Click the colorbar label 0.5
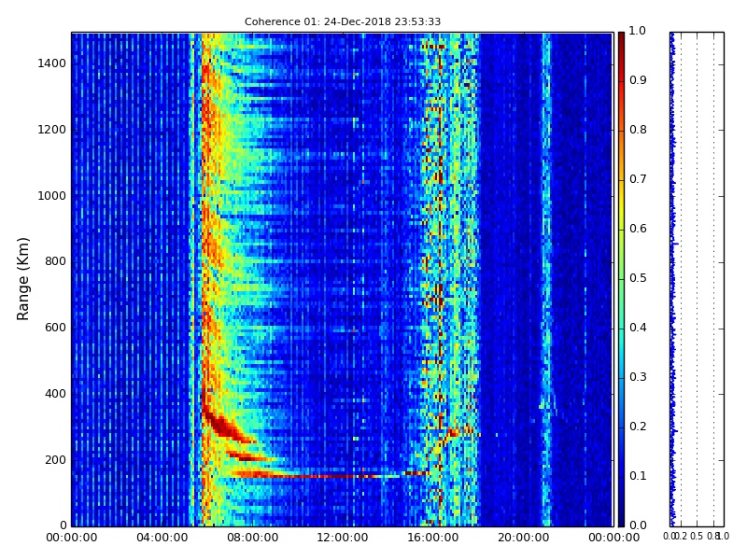Viewport: 747px width, 560px height. tap(638, 278)
